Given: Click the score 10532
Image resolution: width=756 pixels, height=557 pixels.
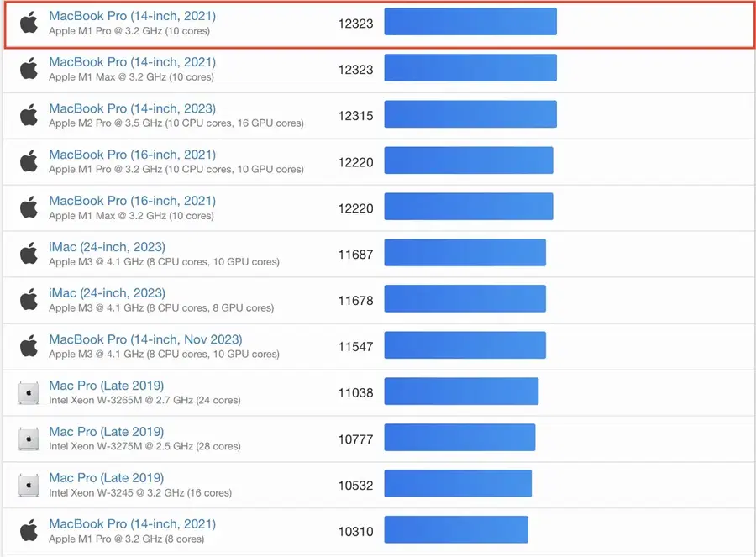Looking at the screenshot, I should (356, 485).
